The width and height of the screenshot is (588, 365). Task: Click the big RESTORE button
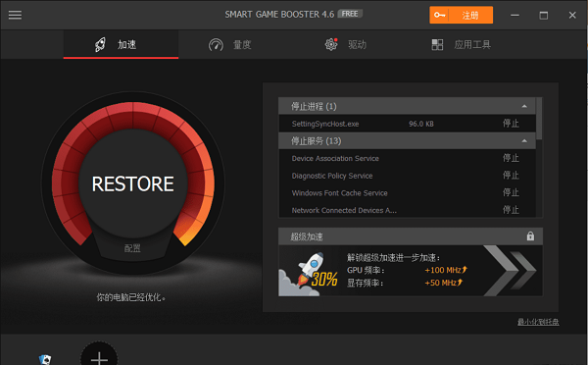click(132, 184)
